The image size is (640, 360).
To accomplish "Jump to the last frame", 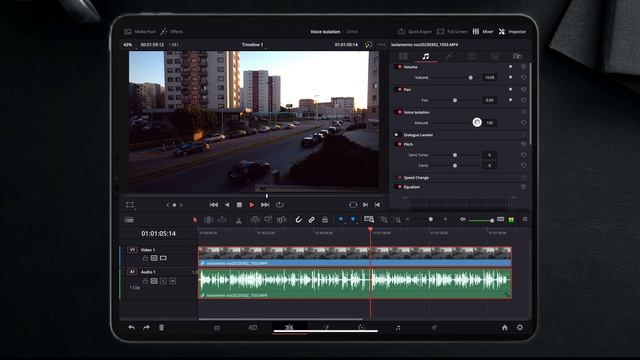I will pyautogui.click(x=265, y=204).
